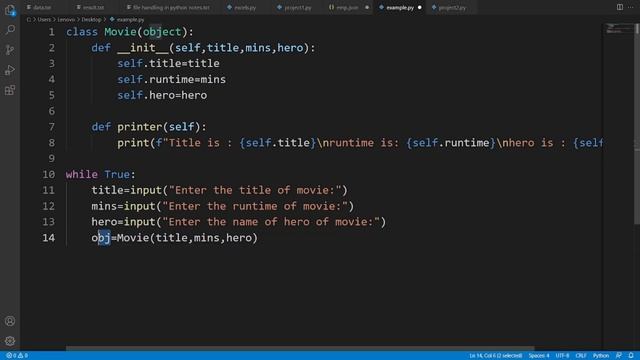Open Spaces: 4 indentation setting
The width and height of the screenshot is (640, 360).
point(539,356)
